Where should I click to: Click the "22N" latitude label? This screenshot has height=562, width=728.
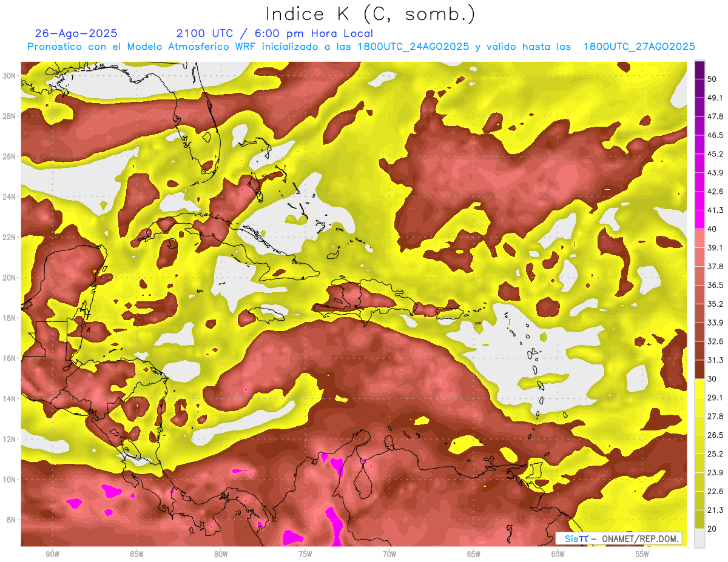point(10,237)
